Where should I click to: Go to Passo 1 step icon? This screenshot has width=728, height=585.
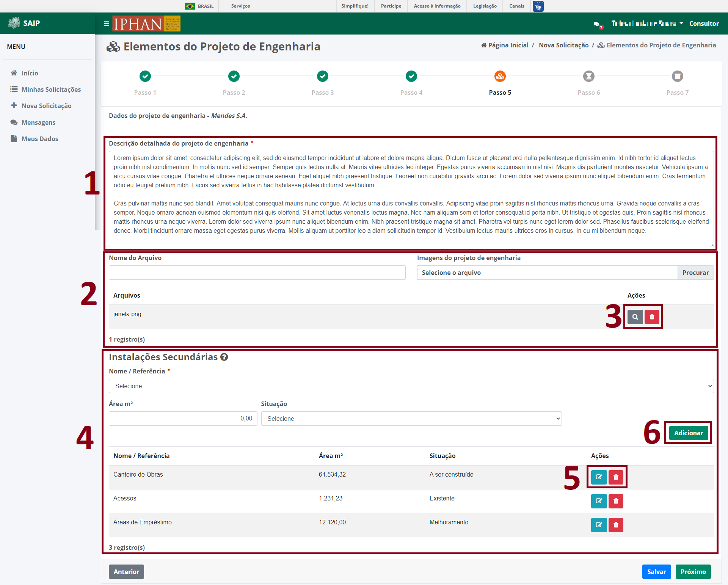click(x=145, y=76)
